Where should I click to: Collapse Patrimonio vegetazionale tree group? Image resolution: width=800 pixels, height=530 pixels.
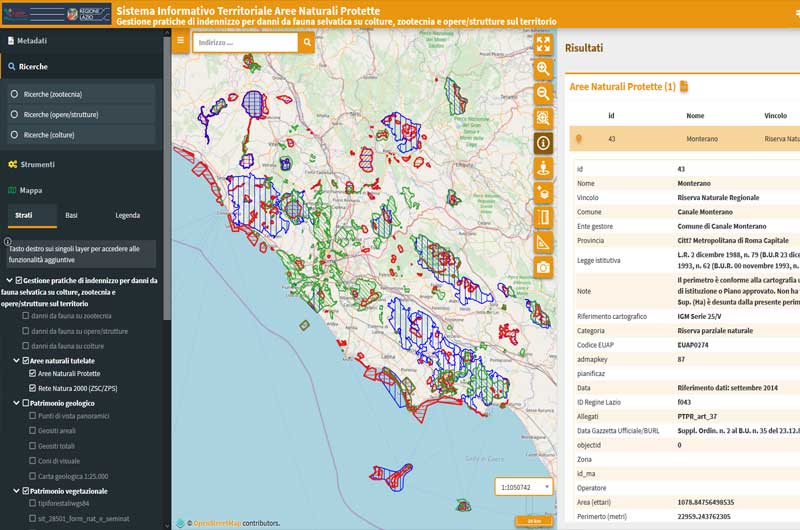coord(16,491)
